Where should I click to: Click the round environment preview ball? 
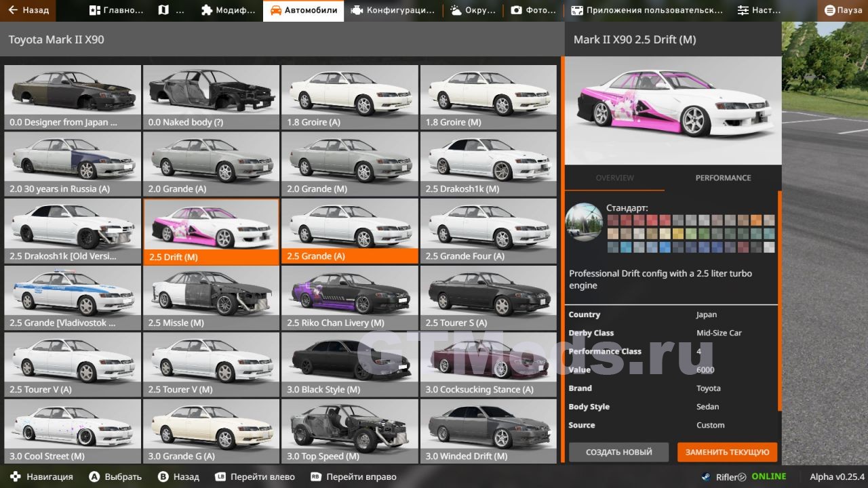[x=584, y=222]
